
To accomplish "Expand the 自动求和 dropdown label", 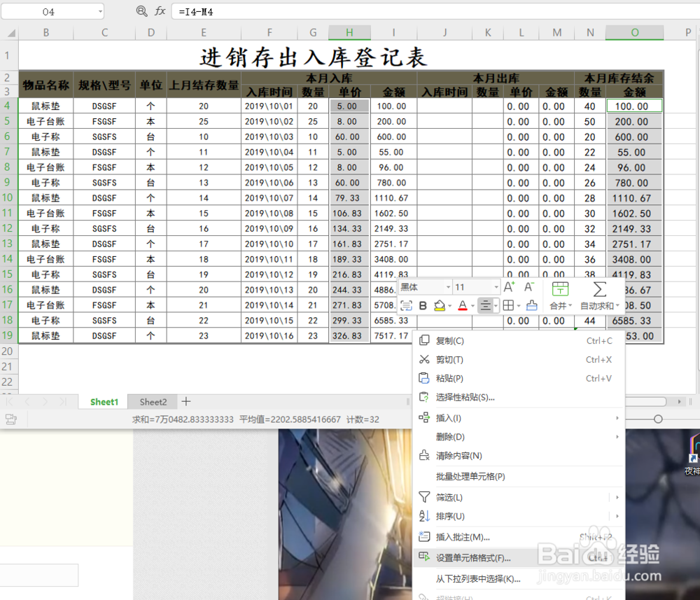I will 600,306.
